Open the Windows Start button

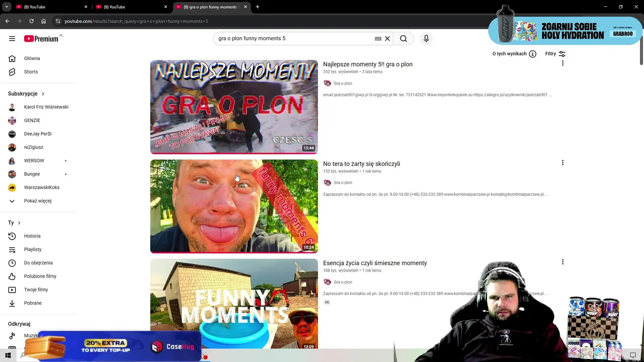pyautogui.click(x=8, y=355)
